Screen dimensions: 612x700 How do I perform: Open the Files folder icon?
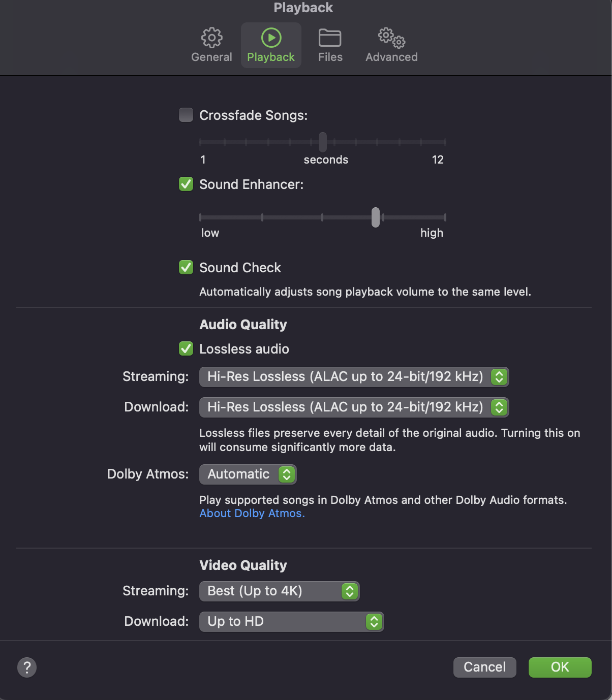coord(330,38)
